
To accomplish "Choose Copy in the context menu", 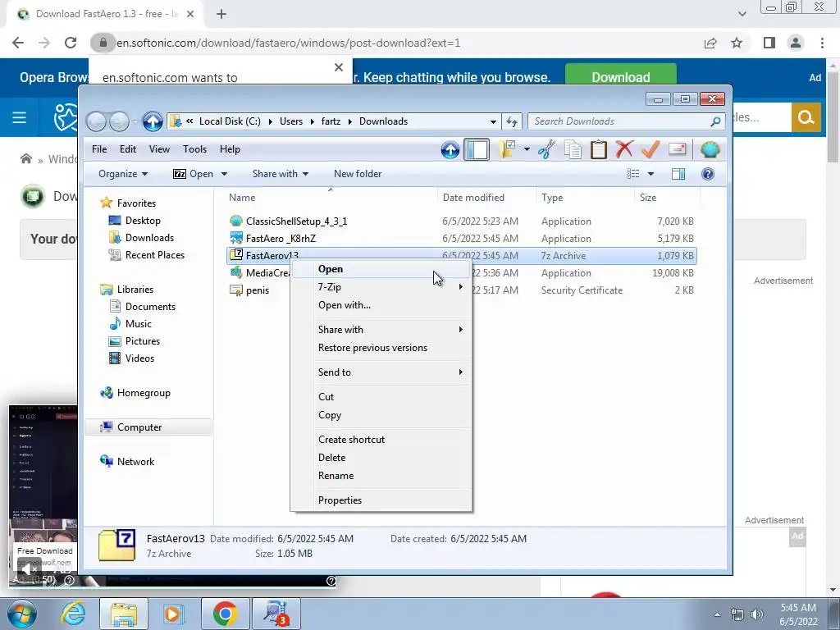I will pos(381,415).
